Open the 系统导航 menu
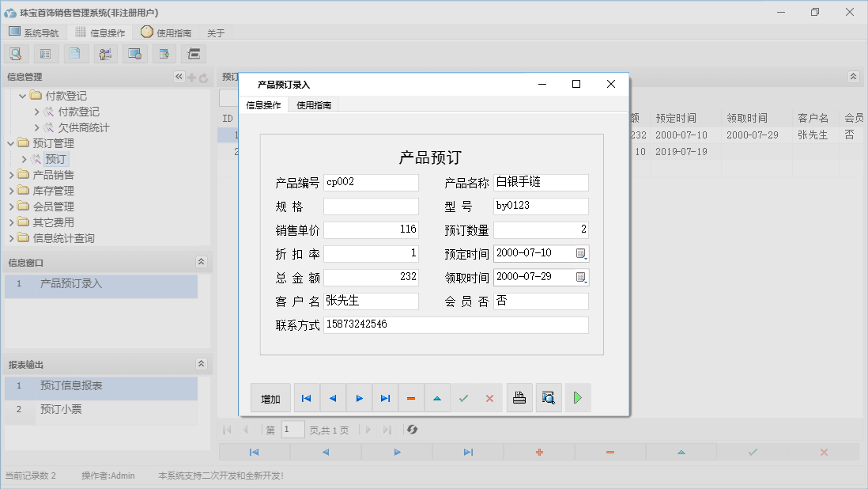The image size is (868, 489). [x=34, y=32]
